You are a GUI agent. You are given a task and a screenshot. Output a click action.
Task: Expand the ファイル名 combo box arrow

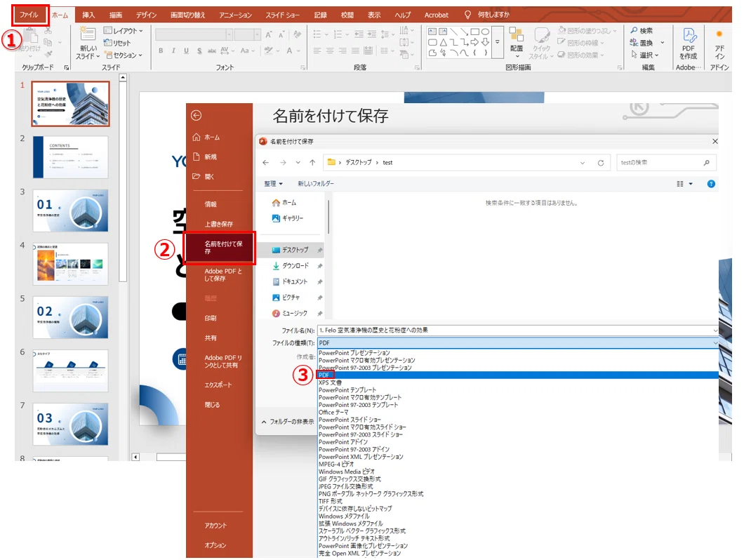pos(715,331)
